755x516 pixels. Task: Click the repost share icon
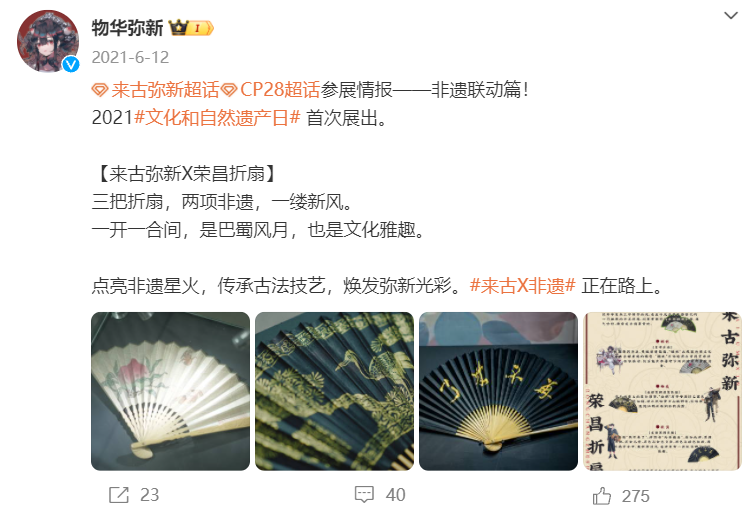point(119,495)
